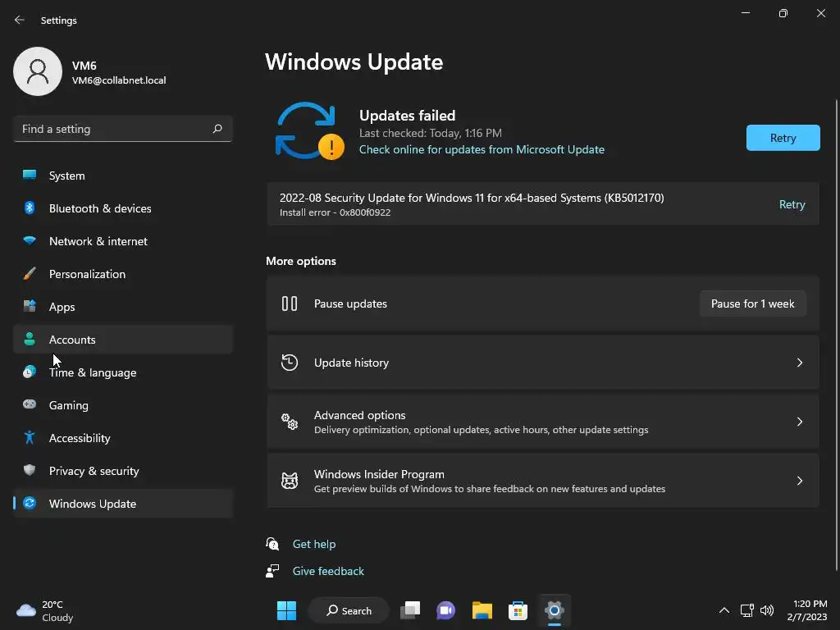Select the Apps category
840x630 pixels.
123,307
